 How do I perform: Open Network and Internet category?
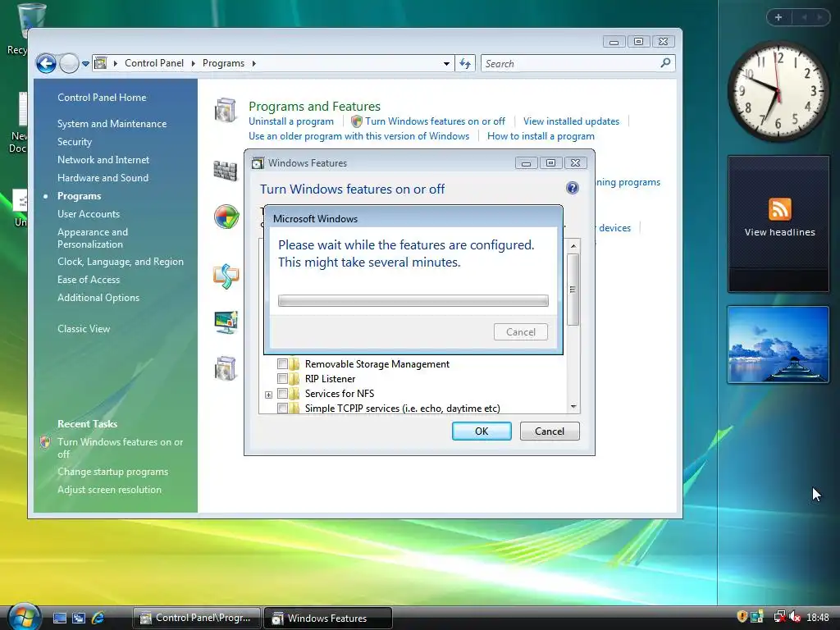(103, 160)
